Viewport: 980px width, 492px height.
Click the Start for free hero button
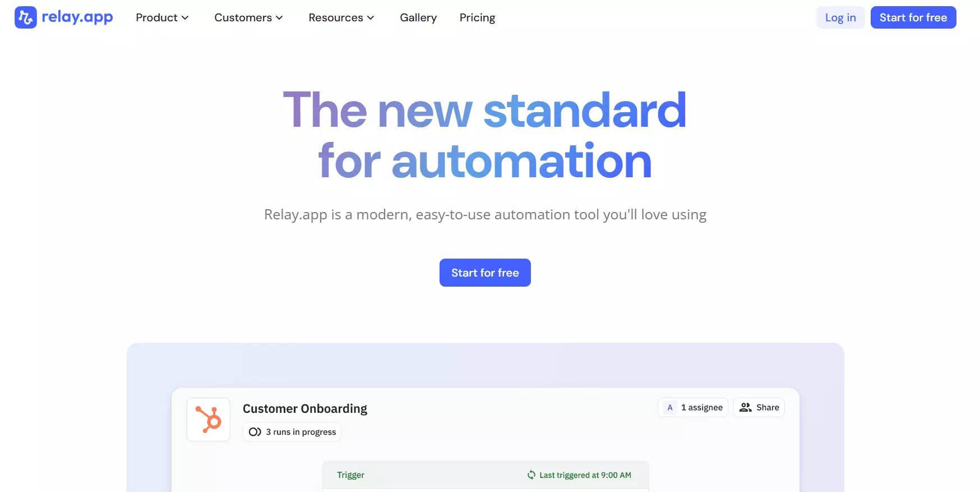pyautogui.click(x=485, y=273)
